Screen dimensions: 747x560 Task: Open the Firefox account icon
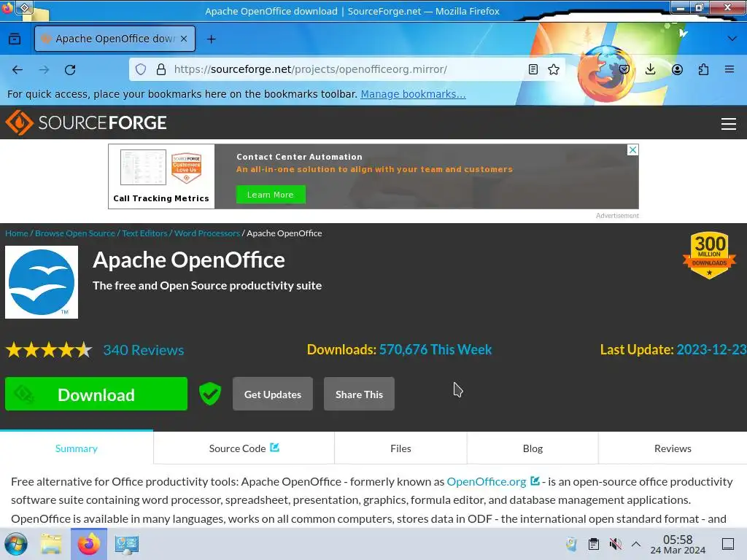677,69
